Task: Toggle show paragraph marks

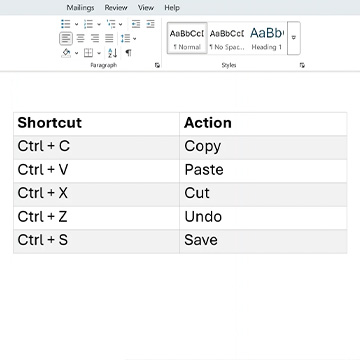Action: click(128, 53)
